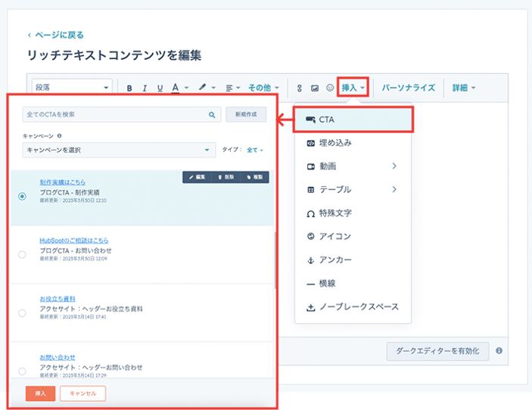Open the お役立ち資料 link

(58, 299)
